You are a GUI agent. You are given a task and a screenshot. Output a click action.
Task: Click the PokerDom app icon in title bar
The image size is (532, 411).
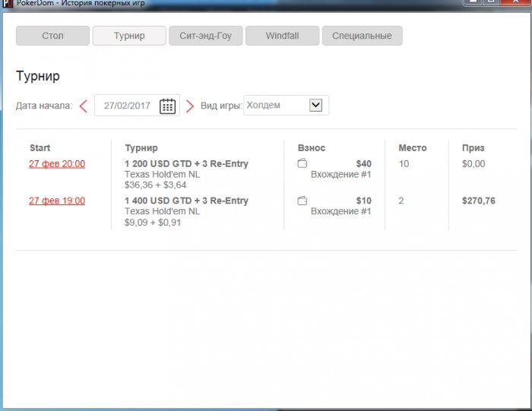[x=7, y=3]
